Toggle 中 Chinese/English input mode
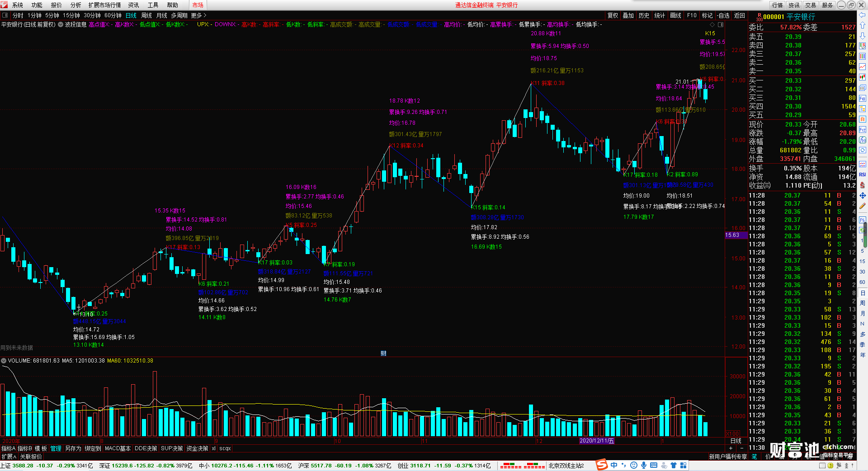Image resolution: width=868 pixels, height=471 pixels. pos(613,465)
